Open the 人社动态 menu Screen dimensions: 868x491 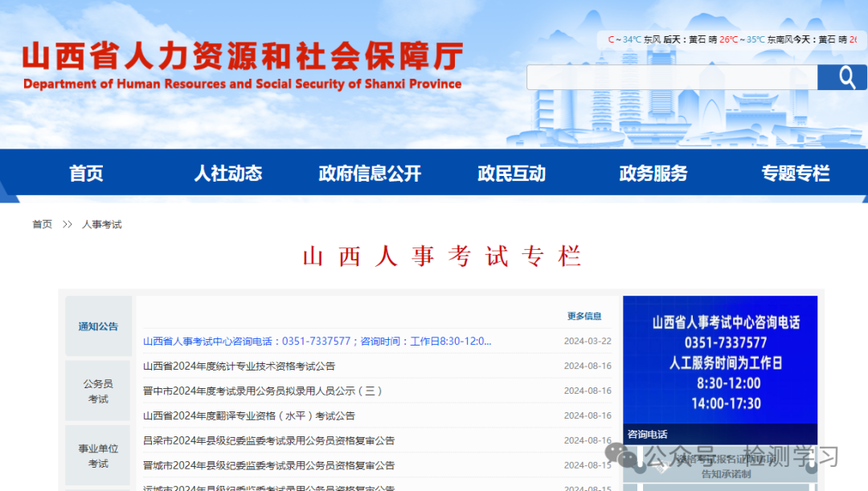point(227,173)
